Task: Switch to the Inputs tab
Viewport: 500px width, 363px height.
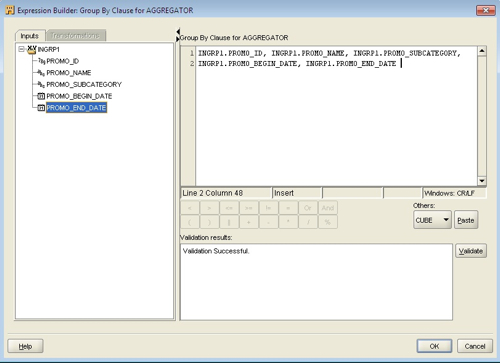Action: [30, 36]
